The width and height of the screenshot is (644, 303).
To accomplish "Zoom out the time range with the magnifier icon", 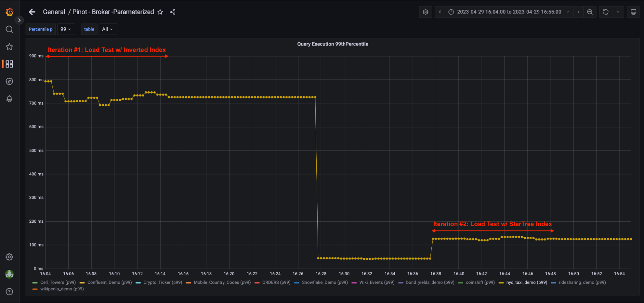I will click(x=590, y=12).
